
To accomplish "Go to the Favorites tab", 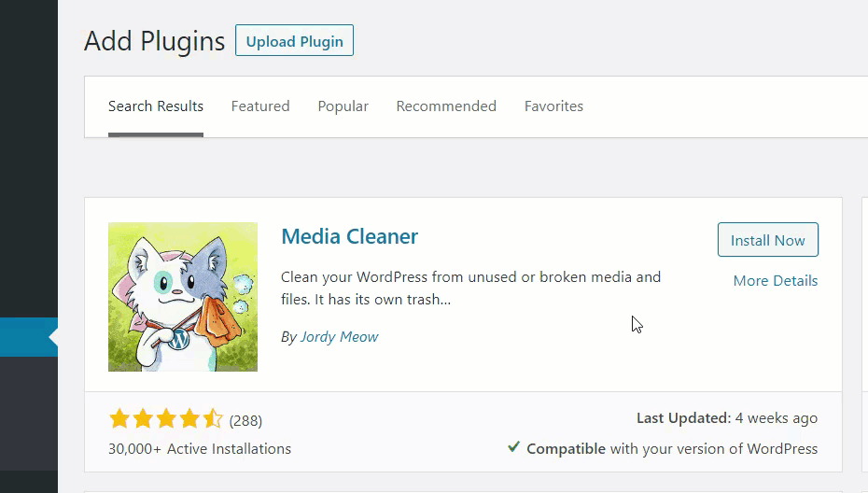I will (553, 106).
